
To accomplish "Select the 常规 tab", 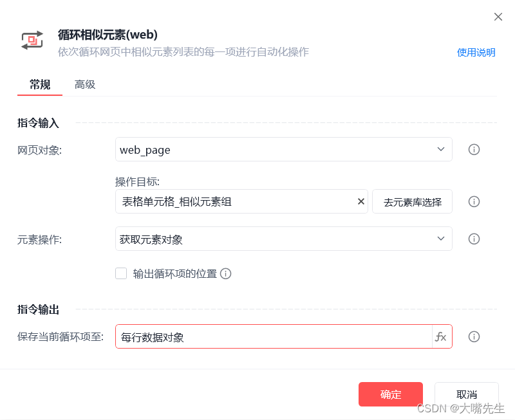I will [40, 84].
